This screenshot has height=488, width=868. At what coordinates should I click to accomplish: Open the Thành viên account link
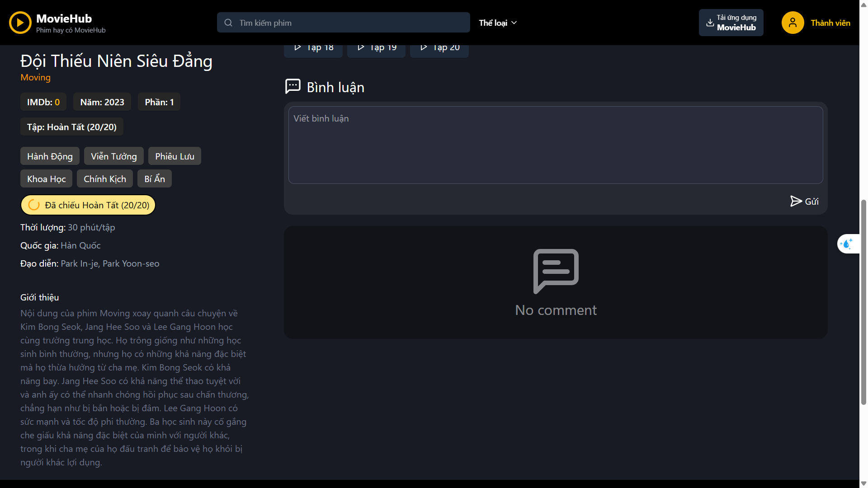coord(830,23)
